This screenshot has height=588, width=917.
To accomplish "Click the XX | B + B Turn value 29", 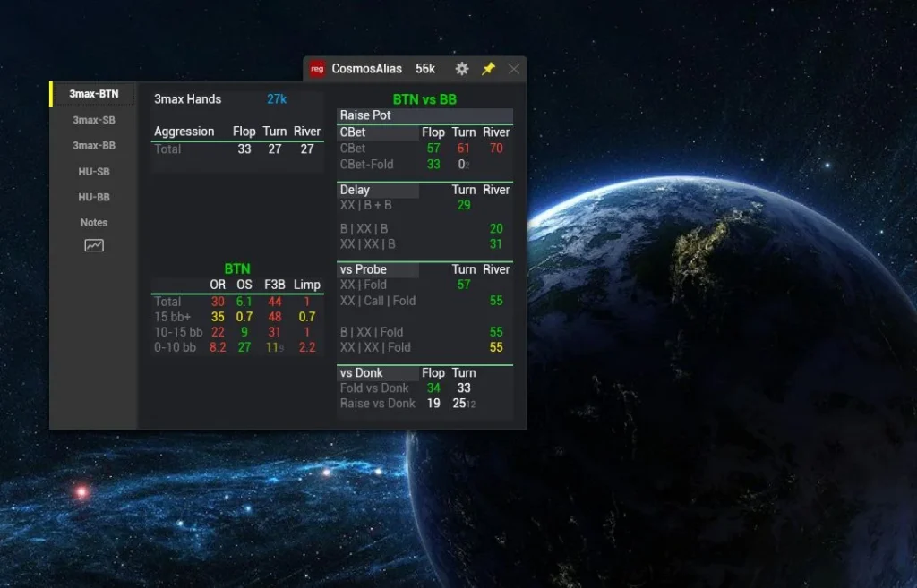I will pos(464,205).
